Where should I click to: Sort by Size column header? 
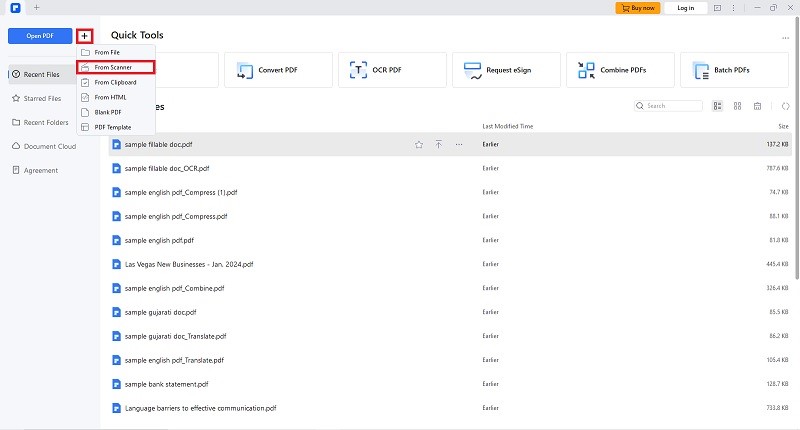pos(783,127)
